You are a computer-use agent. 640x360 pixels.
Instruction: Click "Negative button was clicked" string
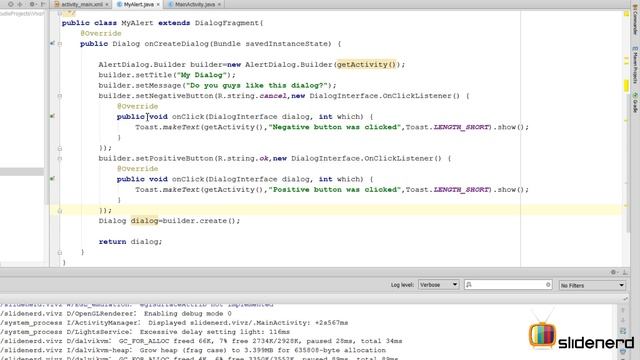335,127
